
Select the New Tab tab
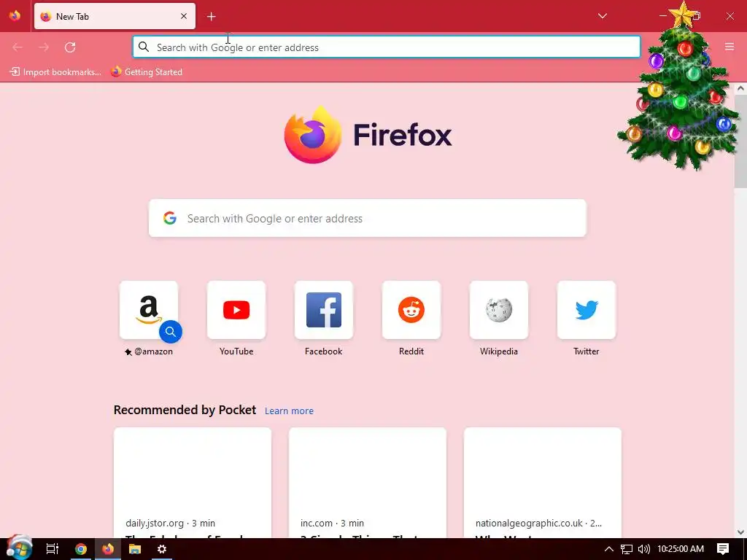115,16
